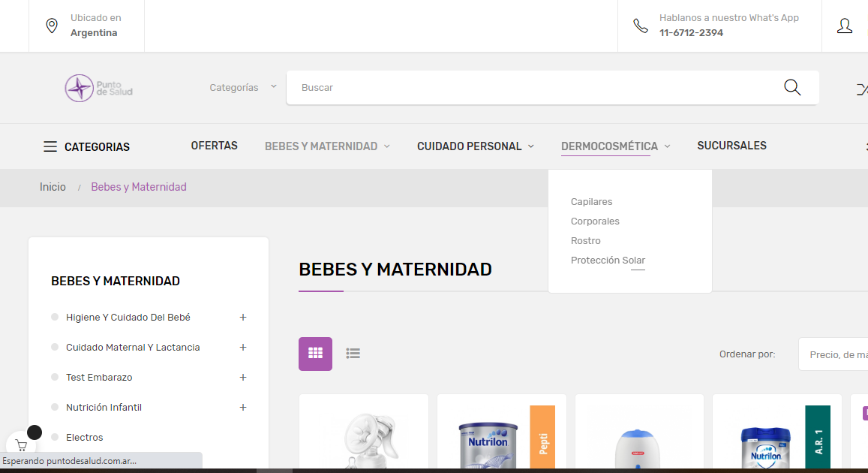Image resolution: width=868 pixels, height=473 pixels.
Task: Click the Punto de Salud logo
Action: [x=98, y=88]
